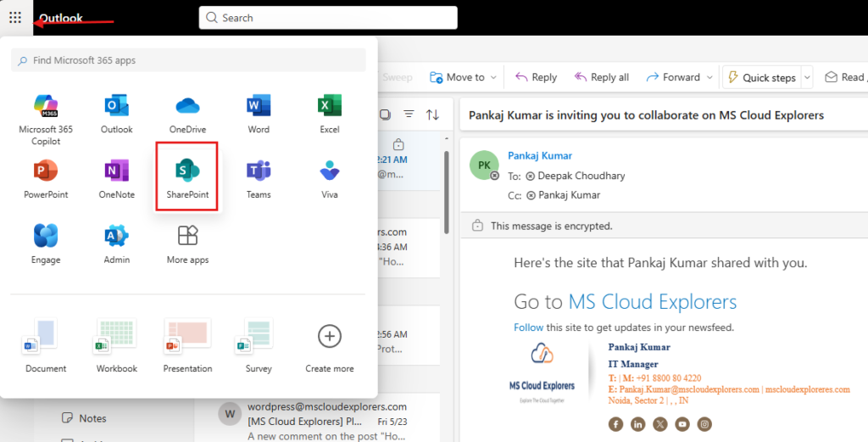Open Outlook from the app launcher
The width and height of the screenshot is (868, 442).
[x=117, y=114]
